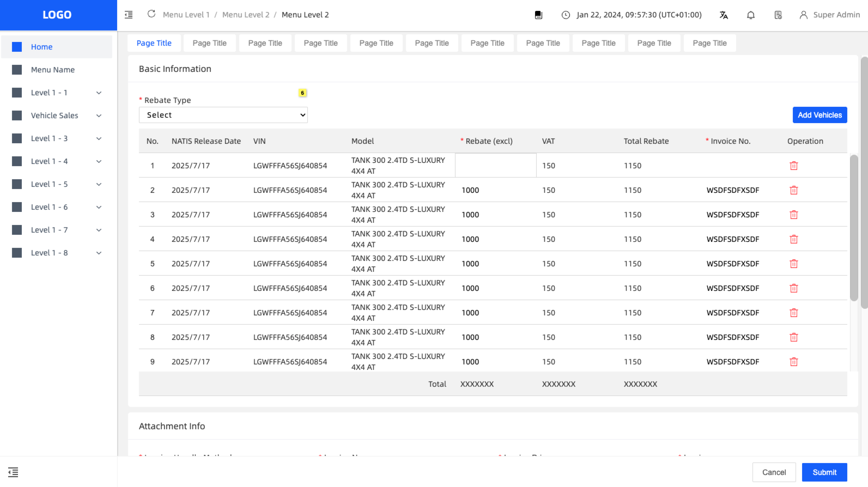Collapse the sidebar using the top menu-fold icon

tap(129, 15)
